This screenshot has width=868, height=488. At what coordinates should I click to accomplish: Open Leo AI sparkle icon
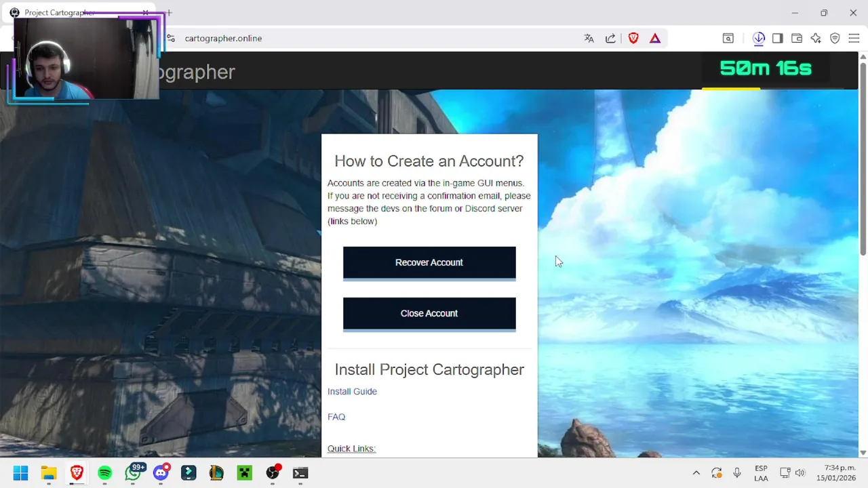coord(816,39)
